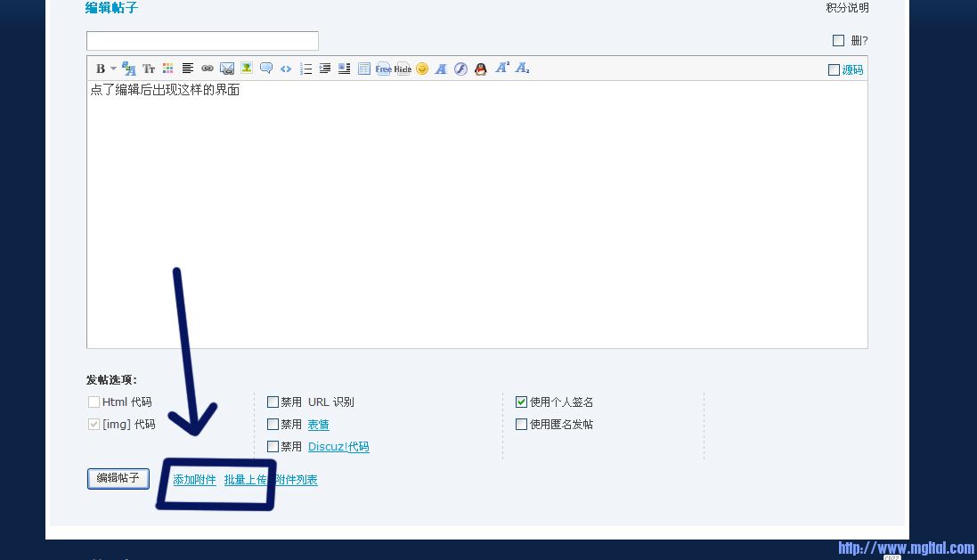This screenshot has height=560, width=977.
Task: Click the text alignment icon
Action: tap(188, 69)
